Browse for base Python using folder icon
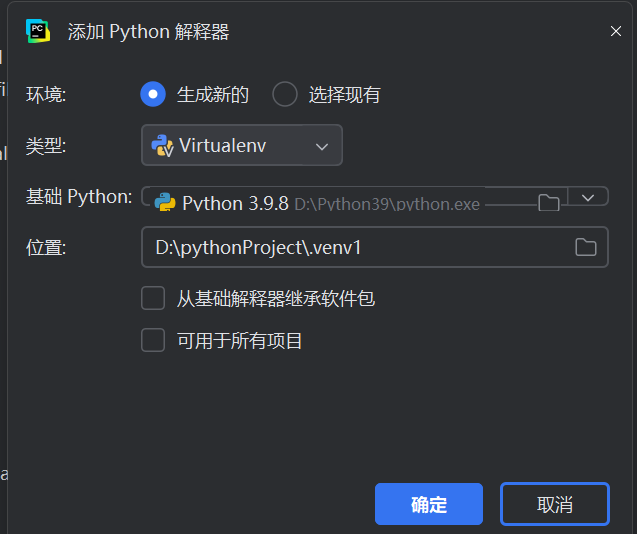This screenshot has width=637, height=534. tap(549, 202)
